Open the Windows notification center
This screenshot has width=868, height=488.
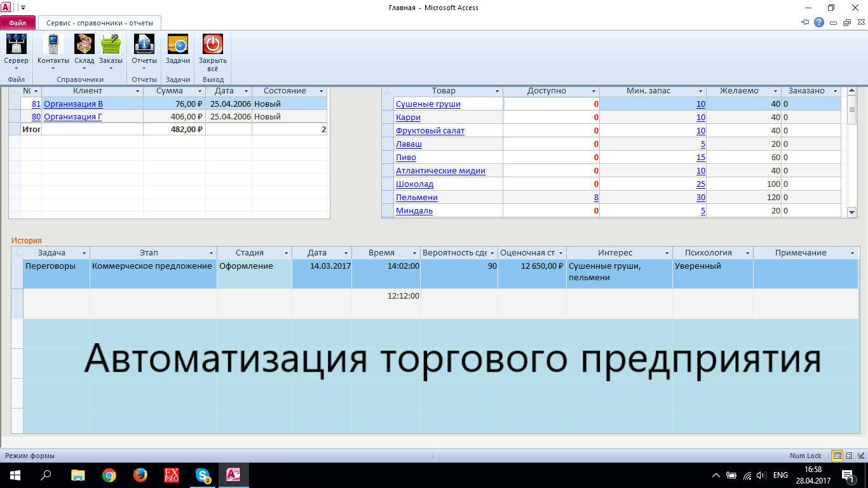(x=848, y=475)
